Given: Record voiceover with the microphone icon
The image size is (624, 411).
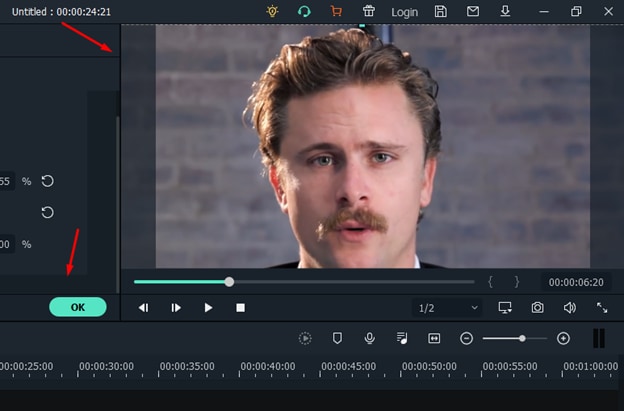Looking at the screenshot, I should point(369,339).
